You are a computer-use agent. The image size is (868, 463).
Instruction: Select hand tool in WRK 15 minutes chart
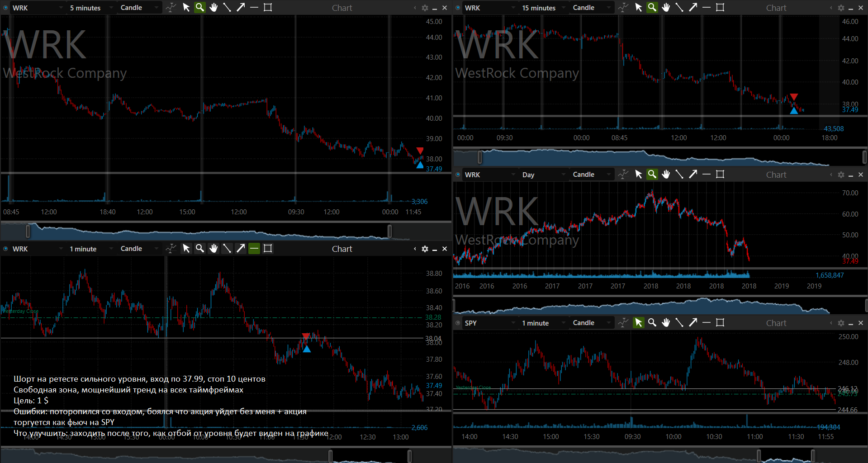[x=666, y=8]
